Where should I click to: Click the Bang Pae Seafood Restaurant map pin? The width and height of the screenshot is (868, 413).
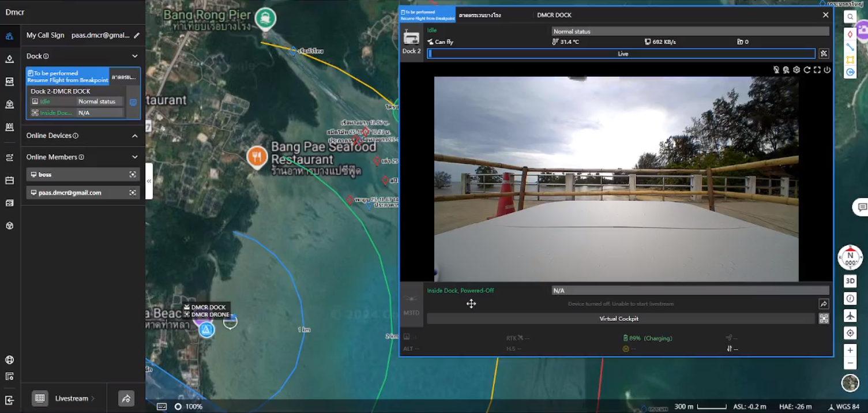[x=257, y=156]
